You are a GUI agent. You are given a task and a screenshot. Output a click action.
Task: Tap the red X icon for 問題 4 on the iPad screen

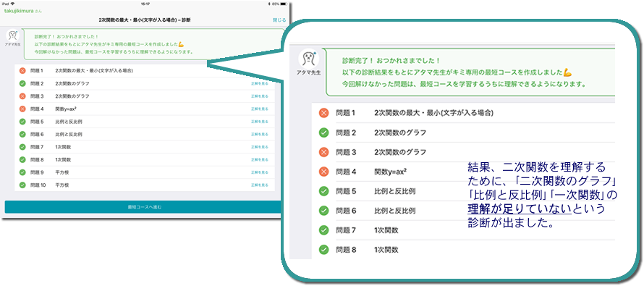(22, 109)
